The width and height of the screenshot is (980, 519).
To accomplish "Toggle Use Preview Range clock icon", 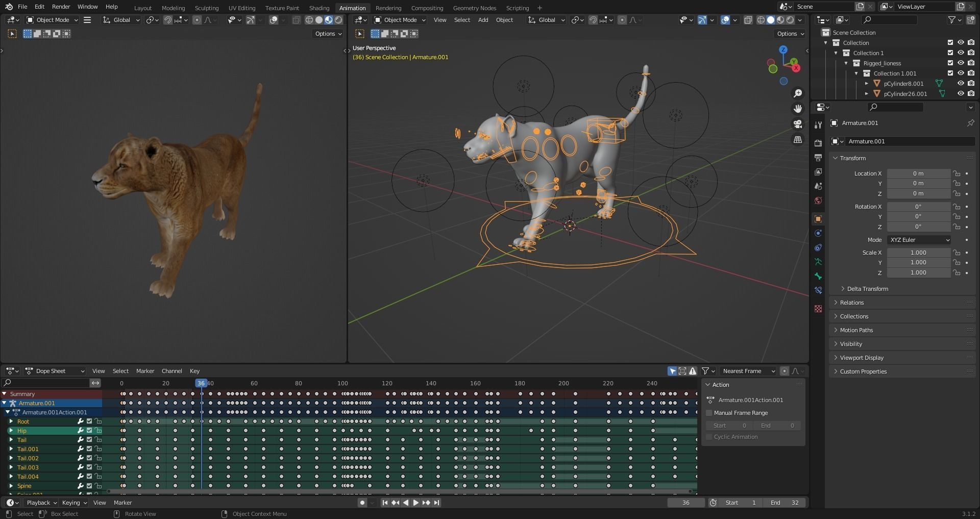I will pos(713,503).
